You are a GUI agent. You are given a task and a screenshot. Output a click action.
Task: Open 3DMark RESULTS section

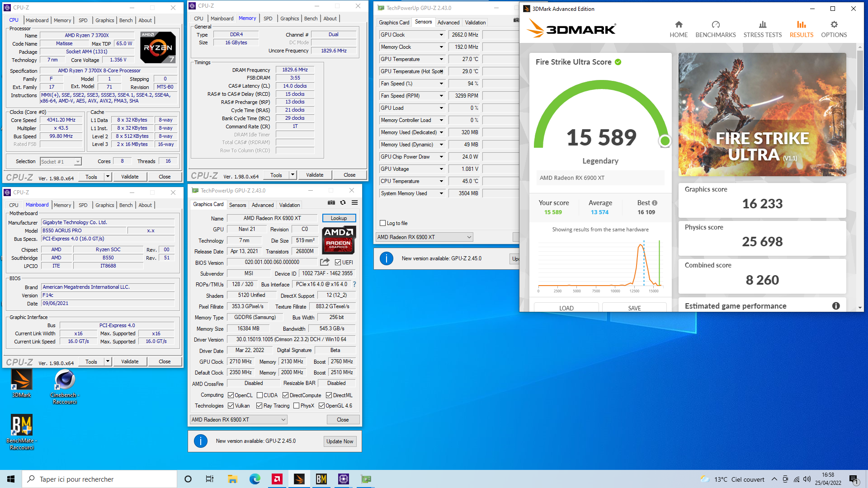tap(802, 29)
